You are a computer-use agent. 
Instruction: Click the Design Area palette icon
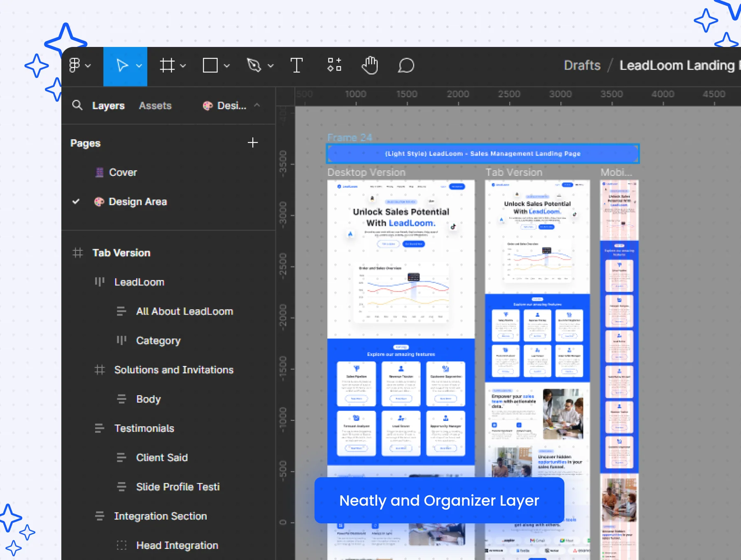pos(99,202)
